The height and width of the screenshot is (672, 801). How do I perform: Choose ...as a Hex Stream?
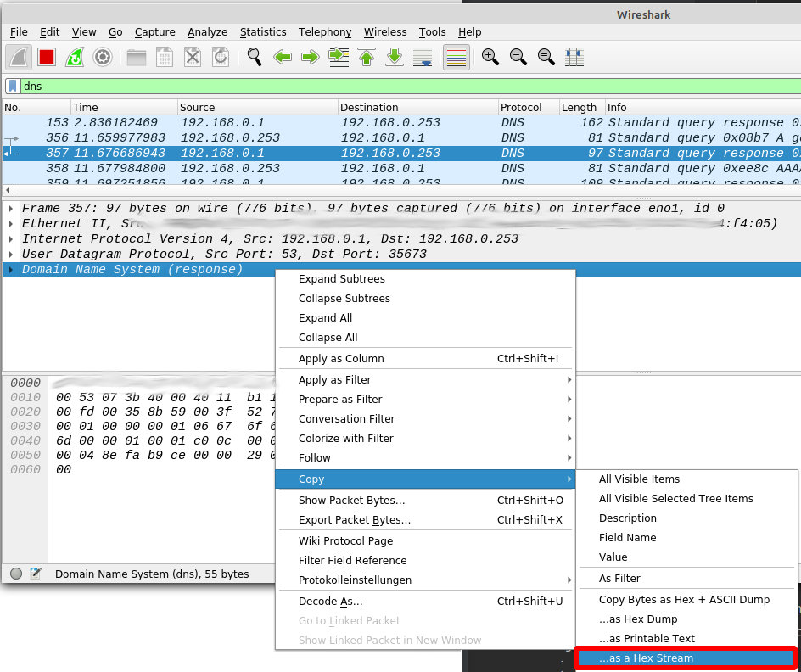(685, 658)
